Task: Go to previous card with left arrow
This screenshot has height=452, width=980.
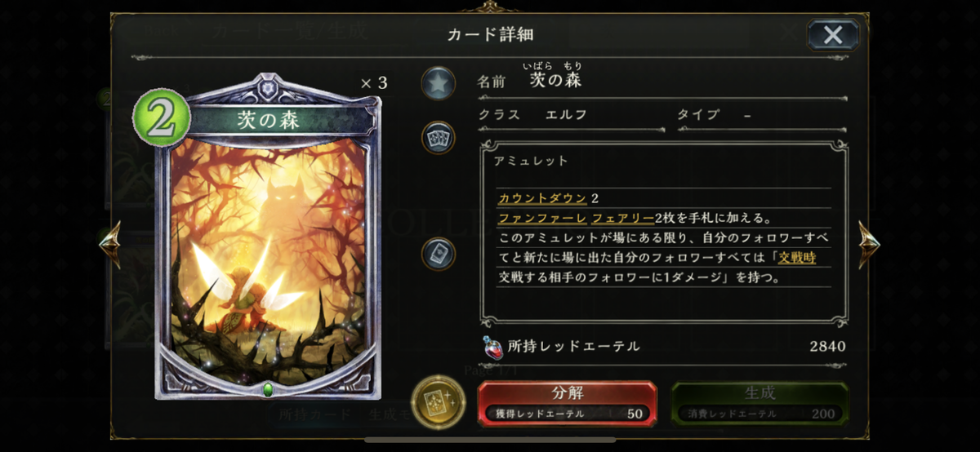Action: [x=110, y=244]
